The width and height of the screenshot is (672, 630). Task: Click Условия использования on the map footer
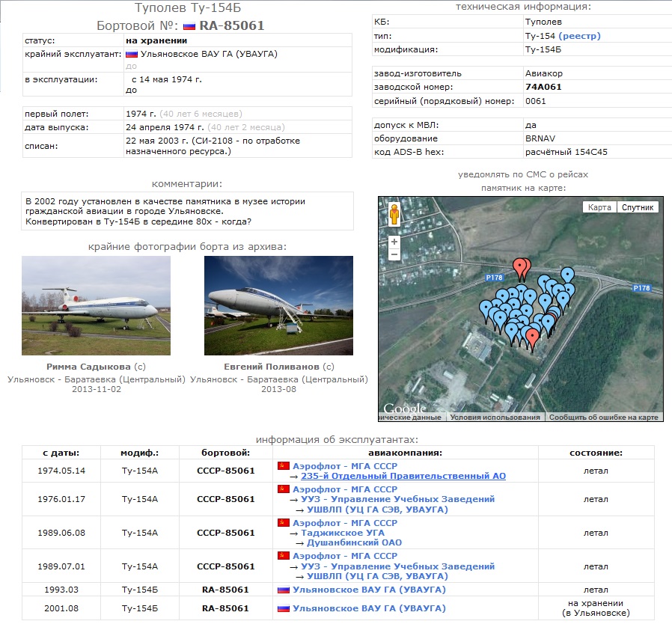click(496, 418)
